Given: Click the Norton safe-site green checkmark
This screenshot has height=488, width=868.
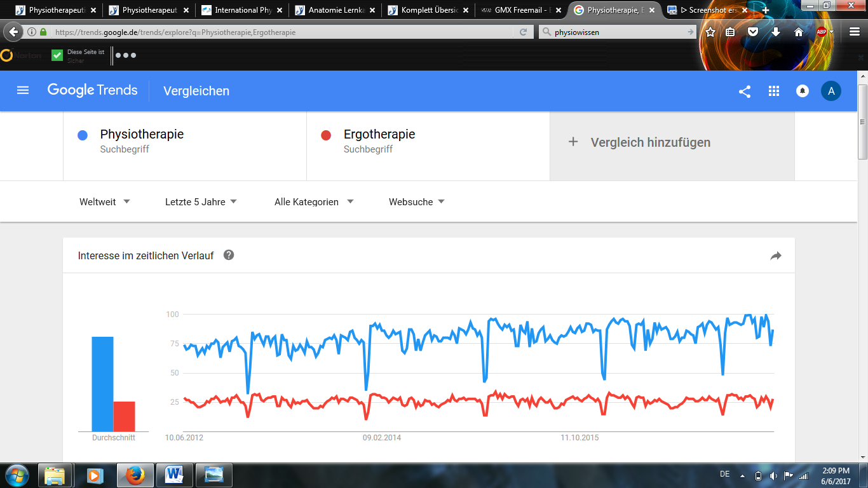Looking at the screenshot, I should click(x=57, y=55).
